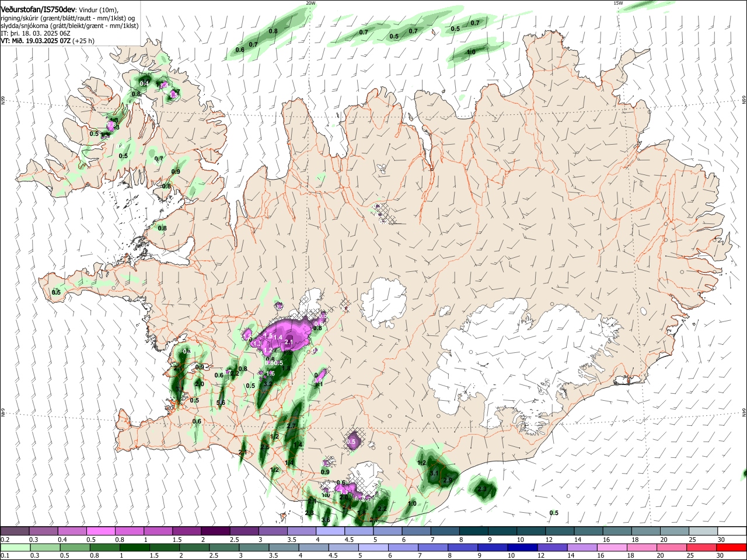Click the bright red 30 rain legend swatch
Viewport: 747px width, 560px height.
[732, 547]
